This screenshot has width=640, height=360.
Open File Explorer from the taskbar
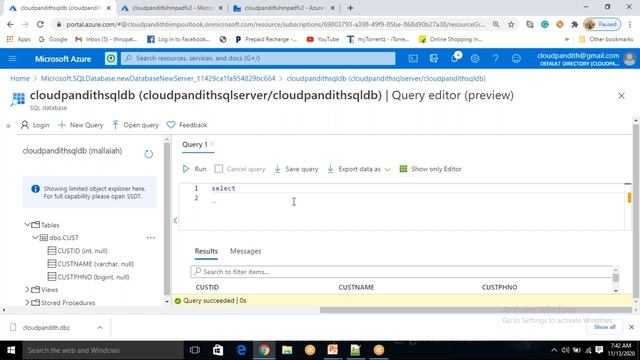[287, 350]
